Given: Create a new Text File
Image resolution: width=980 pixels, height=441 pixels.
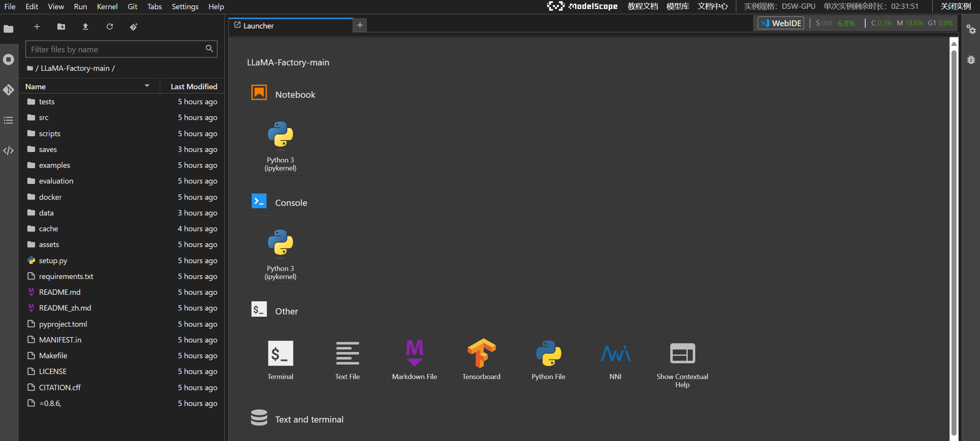Looking at the screenshot, I should coord(347,362).
